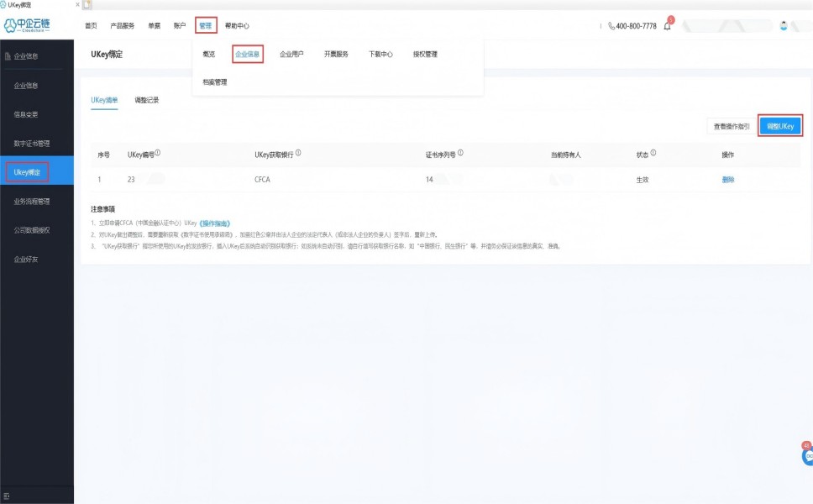Click the info icon next to 证书序列号
Viewport: 813px width, 504px height.
[462, 154]
